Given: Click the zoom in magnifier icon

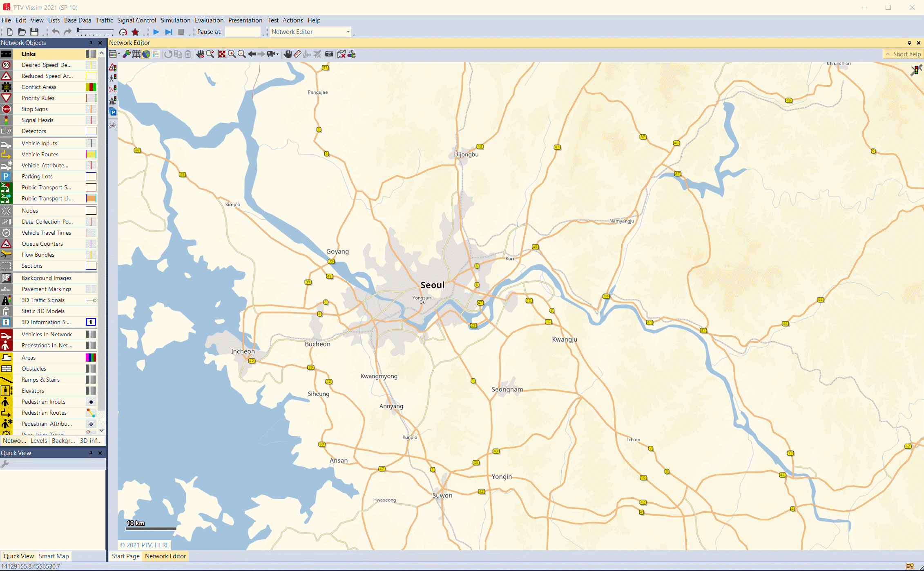Looking at the screenshot, I should coord(232,54).
